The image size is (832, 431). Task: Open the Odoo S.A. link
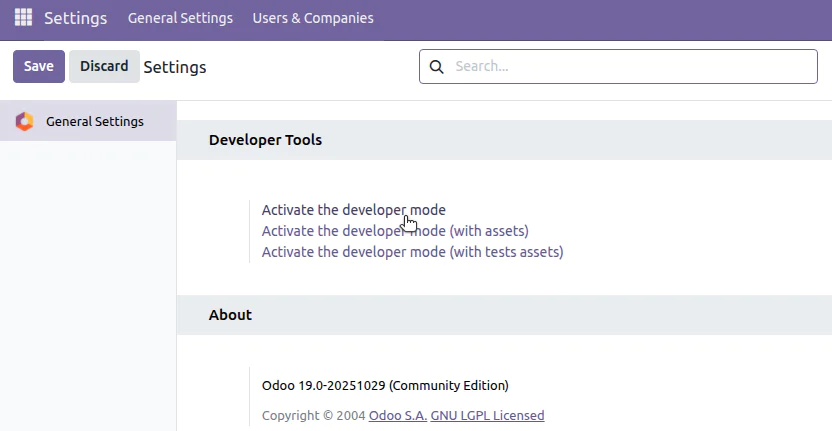pyautogui.click(x=398, y=415)
